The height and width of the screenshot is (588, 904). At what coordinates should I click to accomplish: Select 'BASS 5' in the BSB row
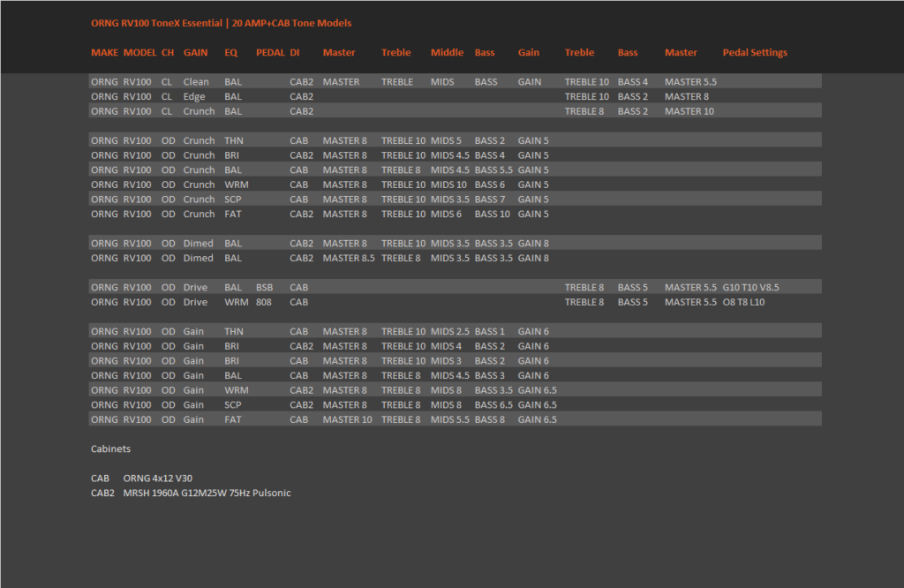pyautogui.click(x=632, y=288)
